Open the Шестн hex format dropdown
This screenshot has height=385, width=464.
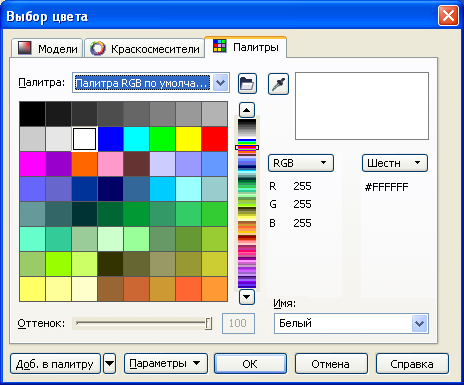395,163
